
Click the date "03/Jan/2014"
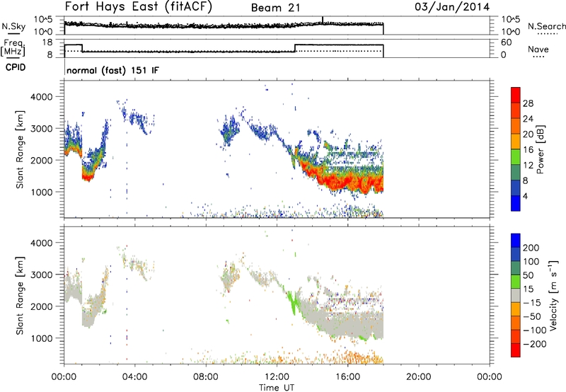pyautogui.click(x=452, y=7)
